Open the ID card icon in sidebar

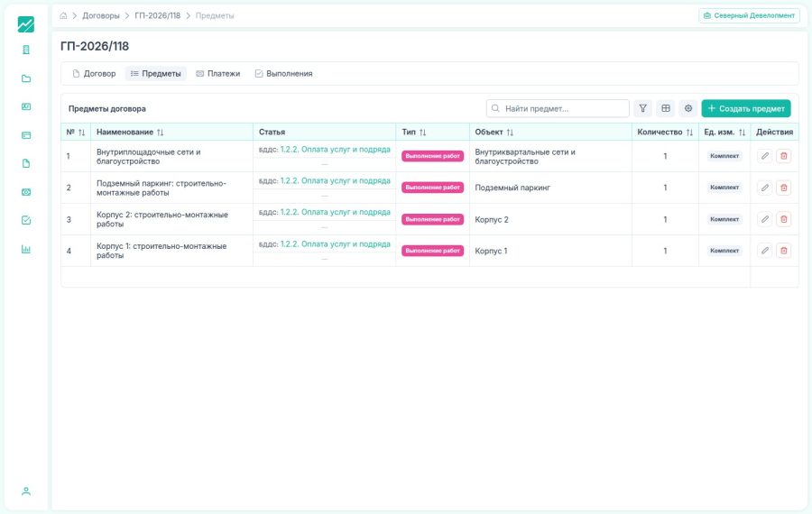(26, 106)
